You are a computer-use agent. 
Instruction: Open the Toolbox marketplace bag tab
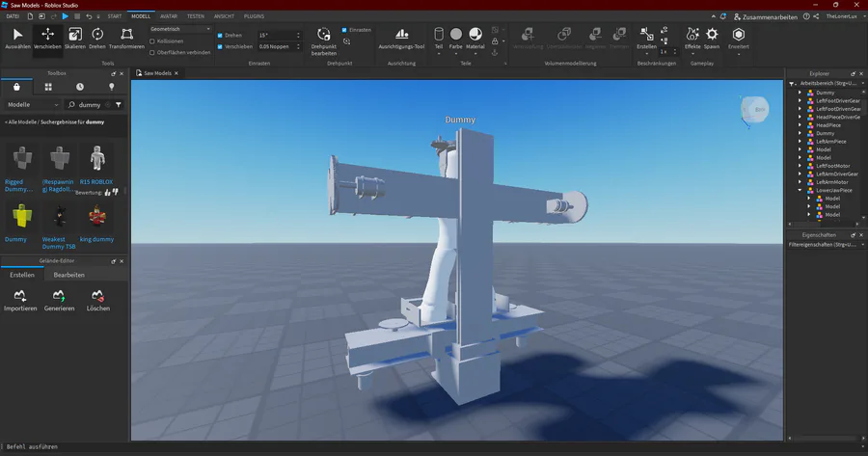(x=16, y=87)
